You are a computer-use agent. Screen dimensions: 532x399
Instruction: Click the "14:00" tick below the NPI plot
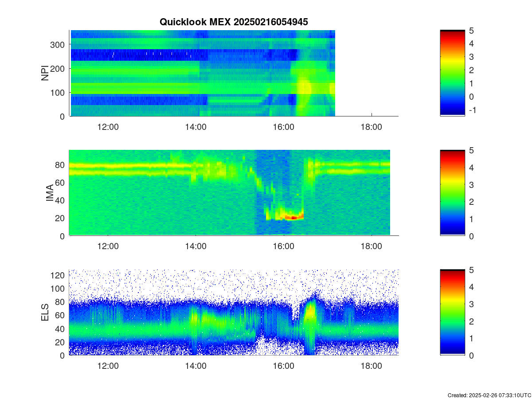click(x=196, y=127)
